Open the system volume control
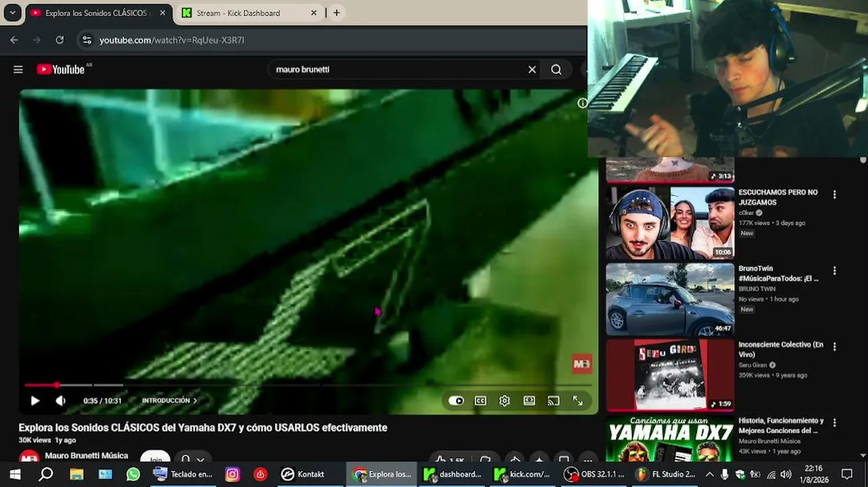The height and width of the screenshot is (487, 868). click(x=786, y=474)
